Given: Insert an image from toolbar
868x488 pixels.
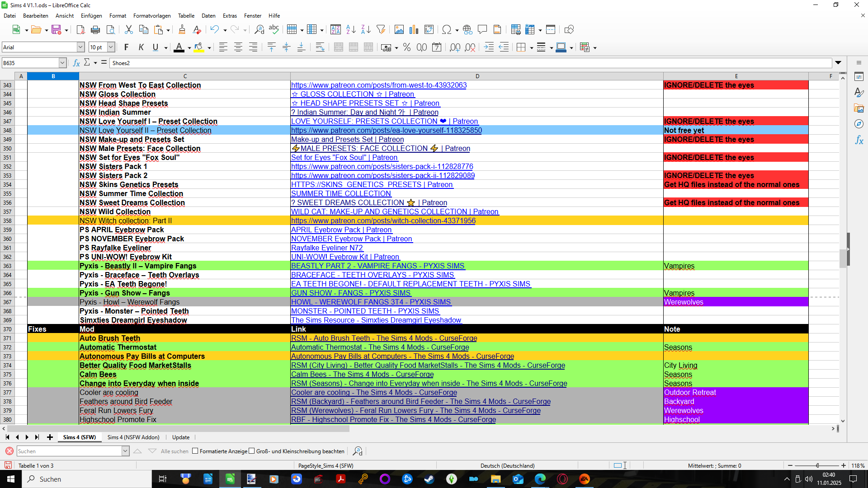Looking at the screenshot, I should click(399, 30).
